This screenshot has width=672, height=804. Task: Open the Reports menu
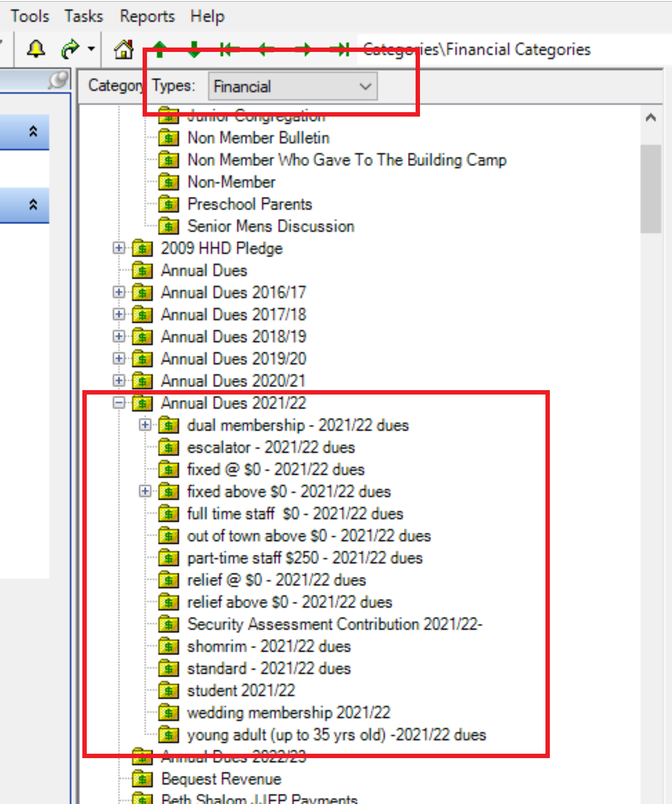click(x=146, y=16)
